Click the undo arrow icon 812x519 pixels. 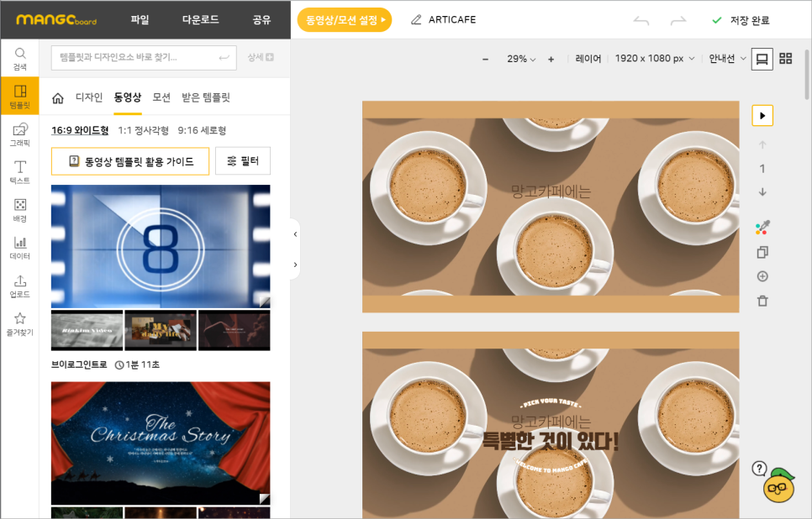(x=641, y=20)
